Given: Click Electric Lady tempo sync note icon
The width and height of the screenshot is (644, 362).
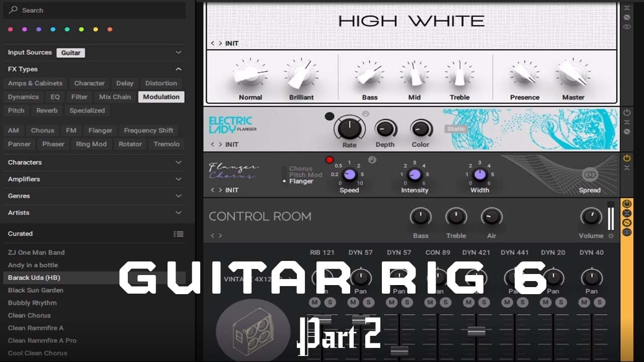Looking at the screenshot, I should [x=366, y=114].
